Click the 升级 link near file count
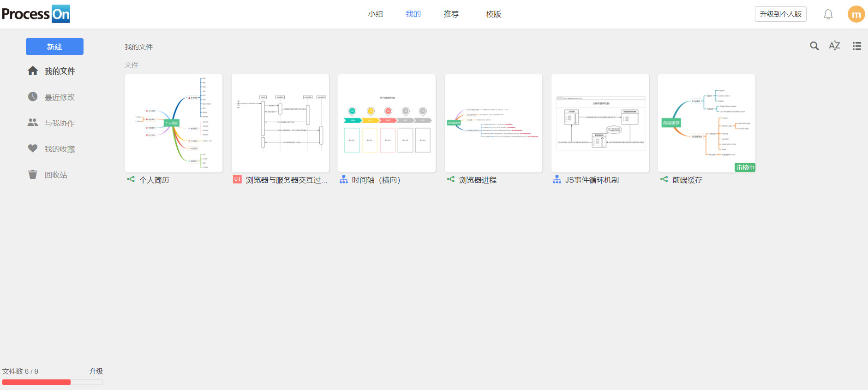Image resolution: width=868 pixels, height=390 pixels. click(96, 371)
